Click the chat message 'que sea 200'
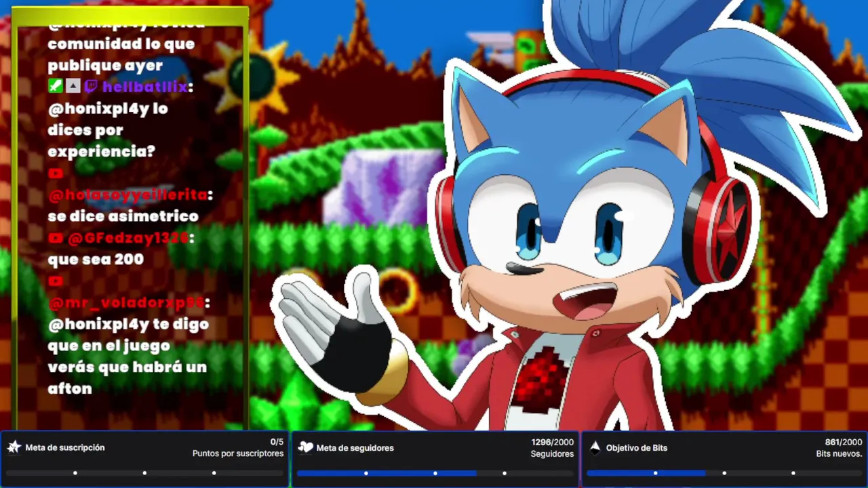 coord(96,259)
